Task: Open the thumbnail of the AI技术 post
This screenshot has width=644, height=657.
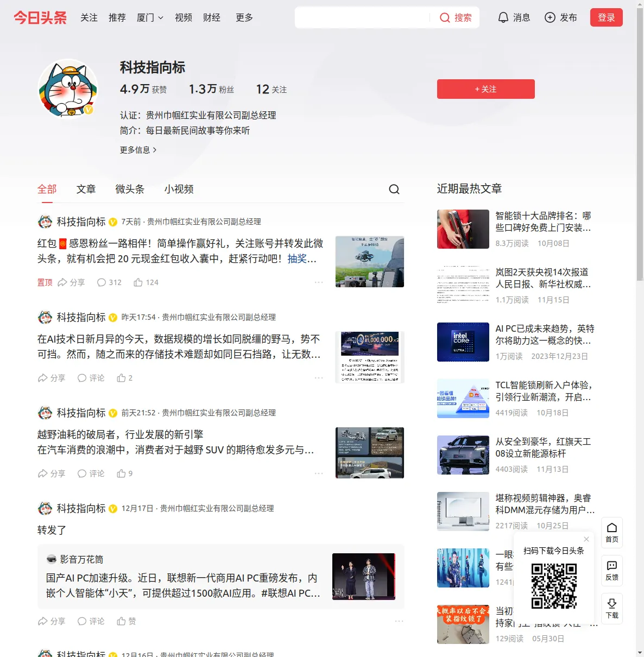Action: [370, 357]
